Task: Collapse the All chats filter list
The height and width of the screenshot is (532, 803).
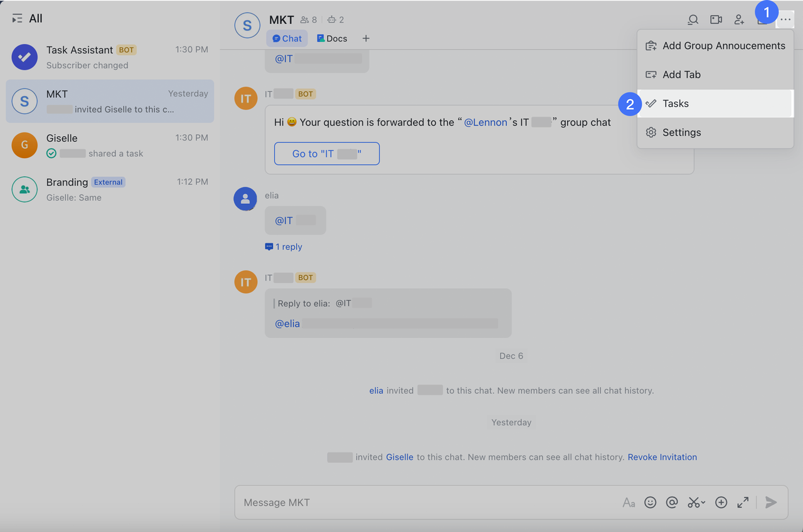Action: 17,19
